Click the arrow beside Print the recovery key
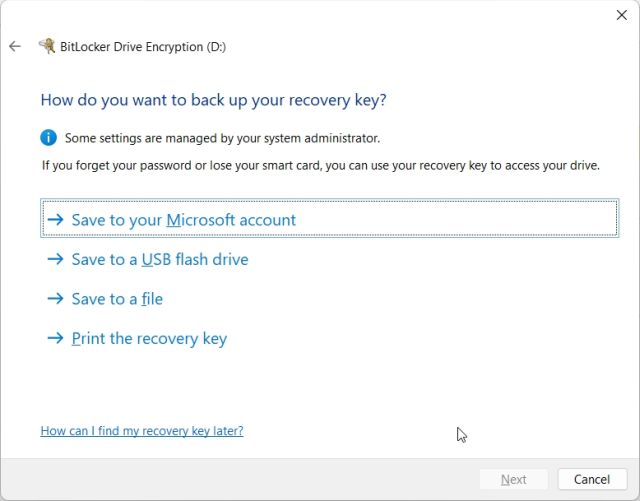 56,339
